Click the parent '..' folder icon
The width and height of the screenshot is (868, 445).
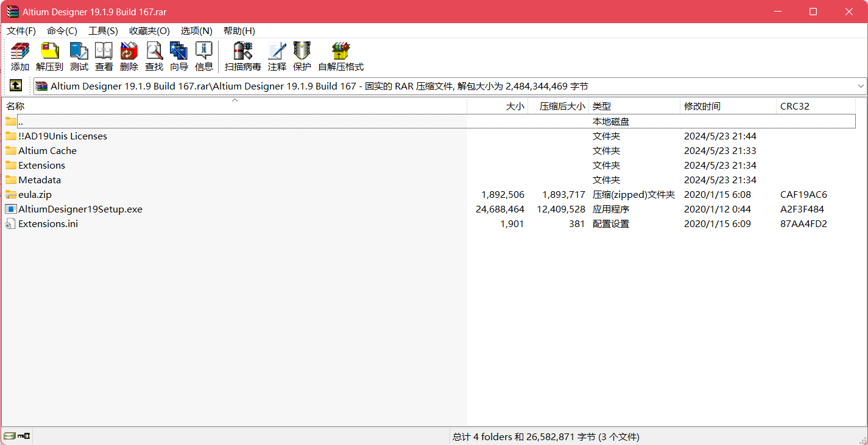coord(11,121)
